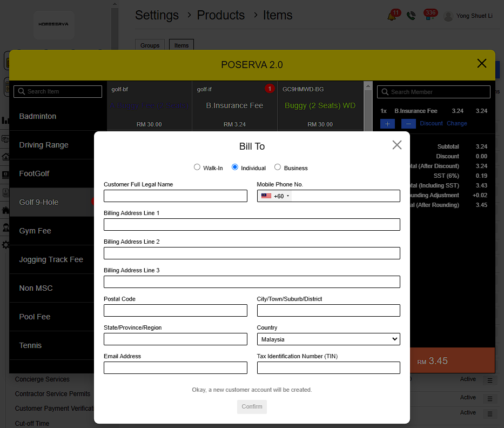
Task: Click the phone call icon in header
Action: tap(411, 16)
